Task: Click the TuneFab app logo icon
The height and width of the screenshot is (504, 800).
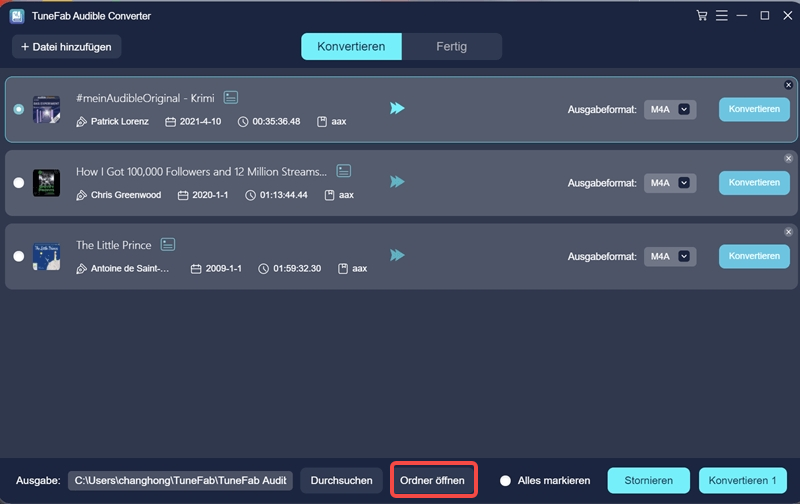Action: point(17,16)
